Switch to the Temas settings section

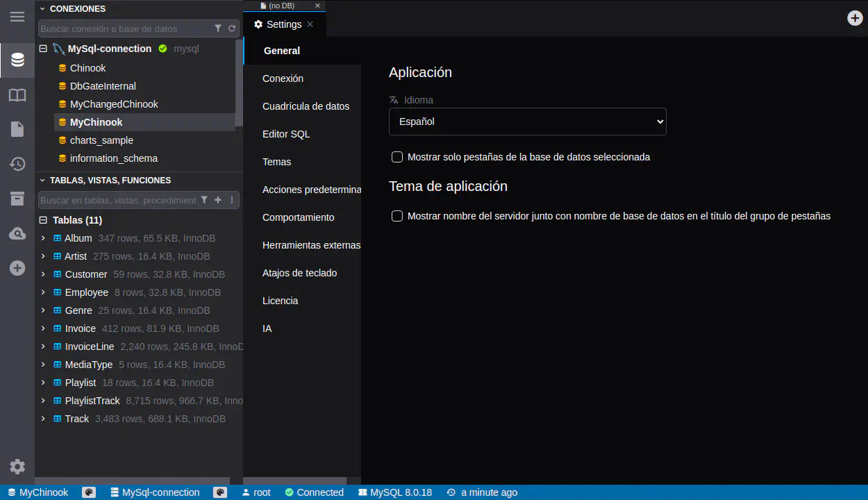[276, 162]
